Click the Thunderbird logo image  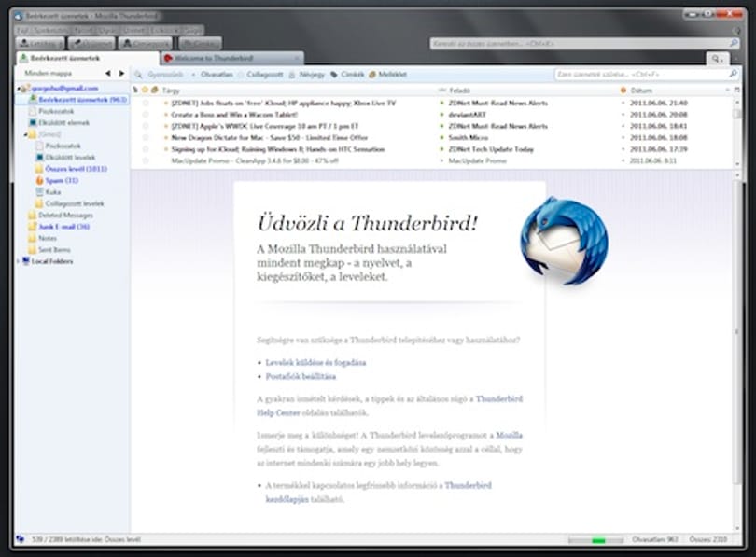click(563, 242)
